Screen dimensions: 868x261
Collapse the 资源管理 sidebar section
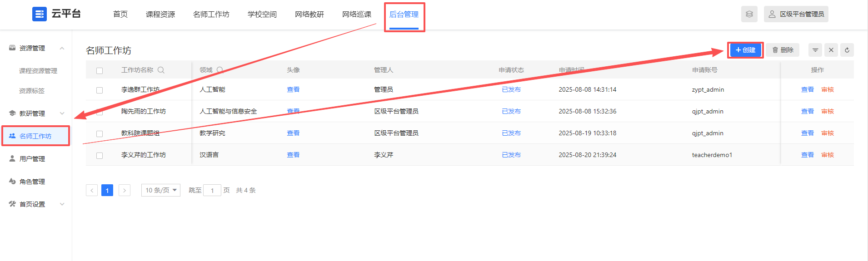coord(62,48)
